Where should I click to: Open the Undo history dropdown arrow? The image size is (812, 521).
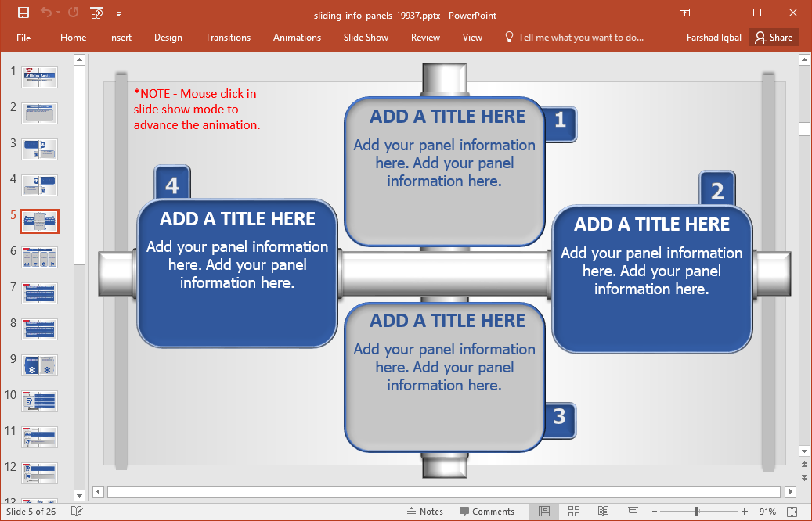pos(60,13)
